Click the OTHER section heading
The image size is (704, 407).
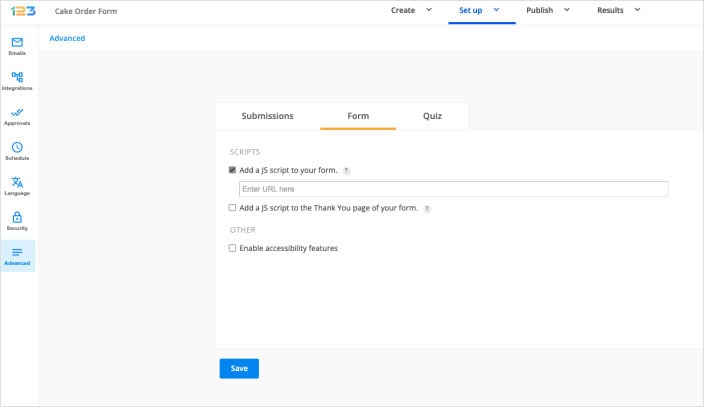pos(242,230)
